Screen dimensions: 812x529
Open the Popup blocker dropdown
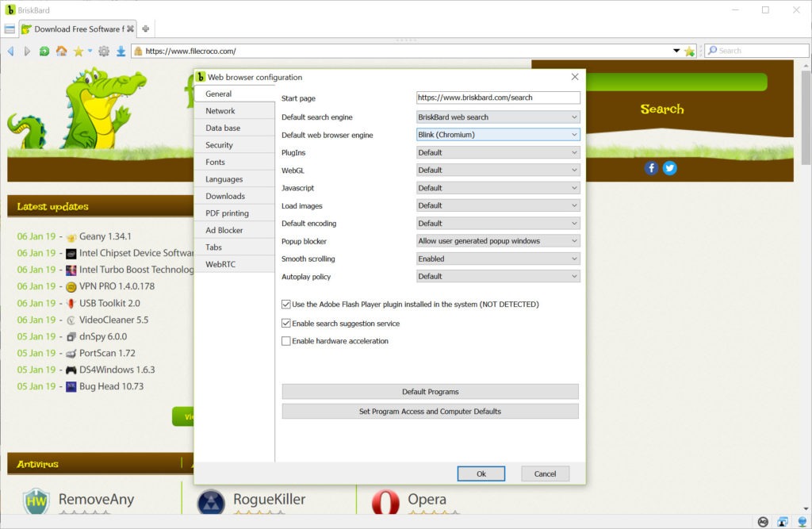click(x=498, y=241)
